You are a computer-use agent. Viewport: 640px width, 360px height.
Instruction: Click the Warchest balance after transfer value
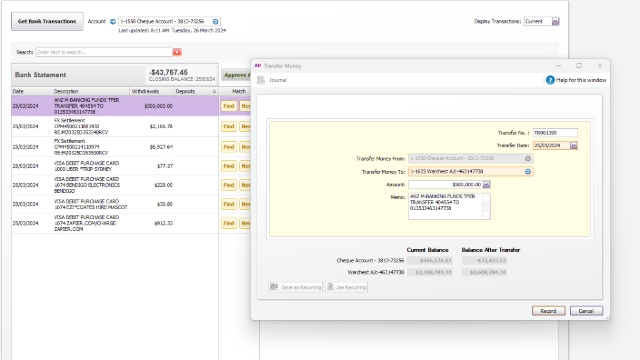pyautogui.click(x=484, y=272)
